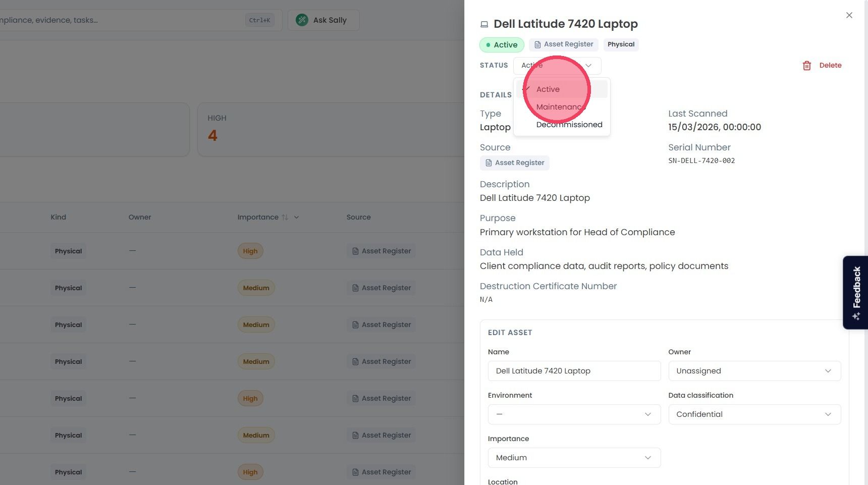Open the Data classification dropdown showing Confidential

coord(754,414)
